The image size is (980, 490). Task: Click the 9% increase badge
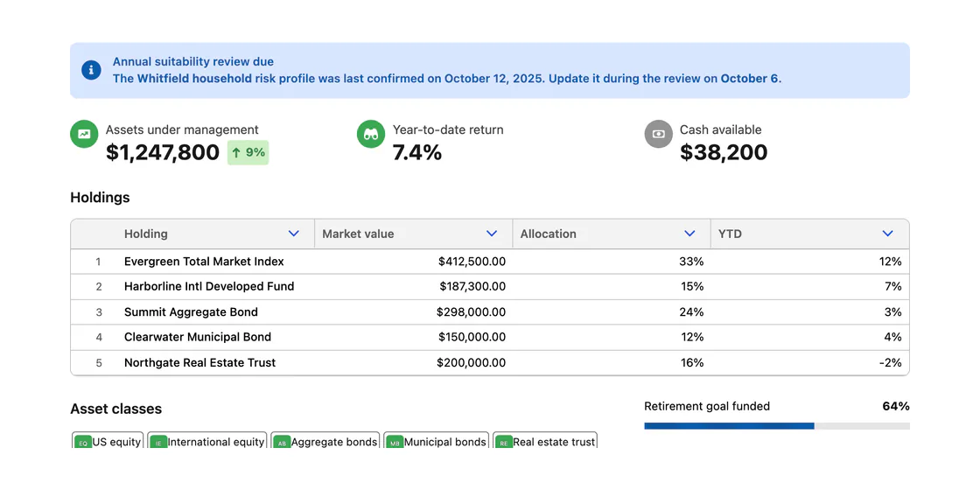pos(248,152)
